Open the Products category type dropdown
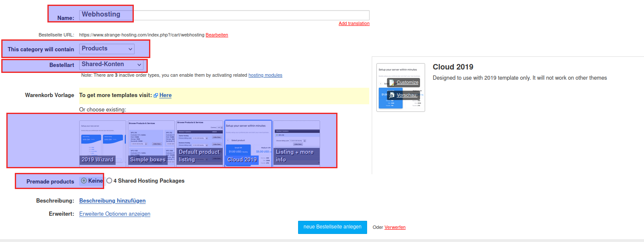 tap(107, 49)
